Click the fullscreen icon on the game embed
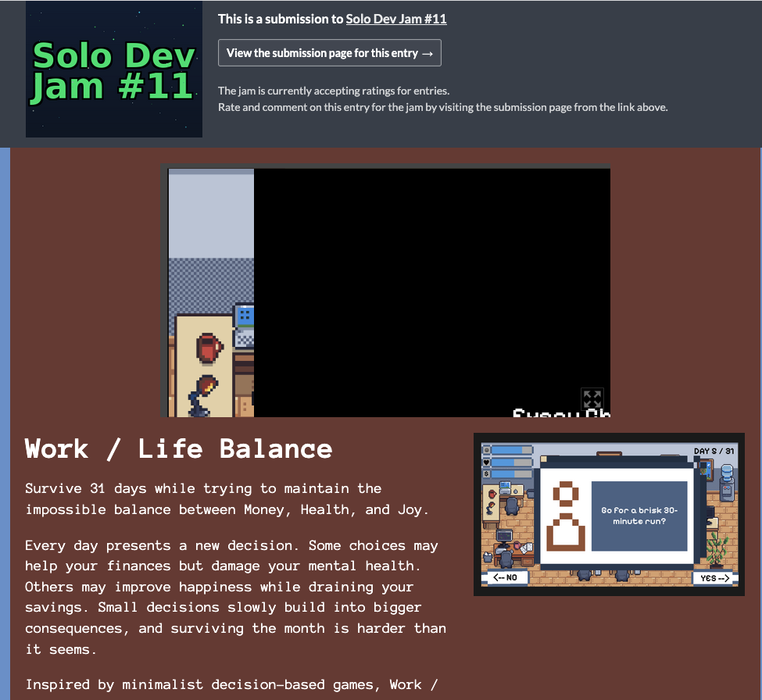 (x=592, y=399)
